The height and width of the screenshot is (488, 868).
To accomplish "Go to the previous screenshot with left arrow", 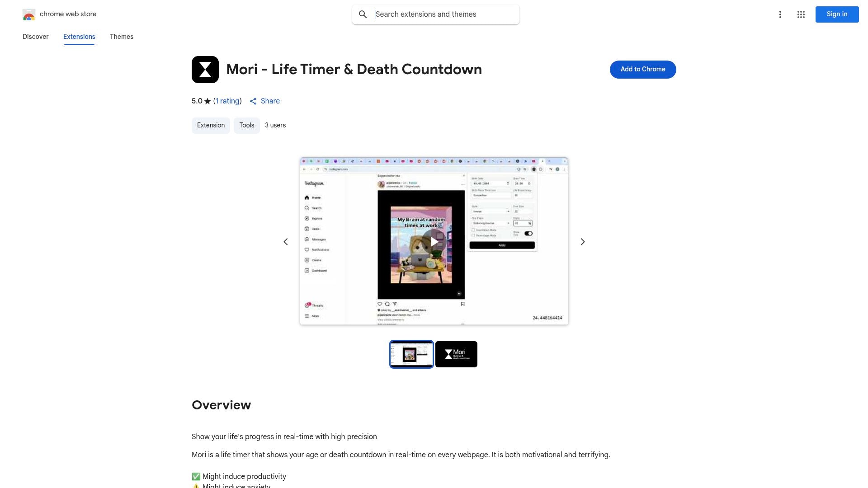I will point(286,242).
